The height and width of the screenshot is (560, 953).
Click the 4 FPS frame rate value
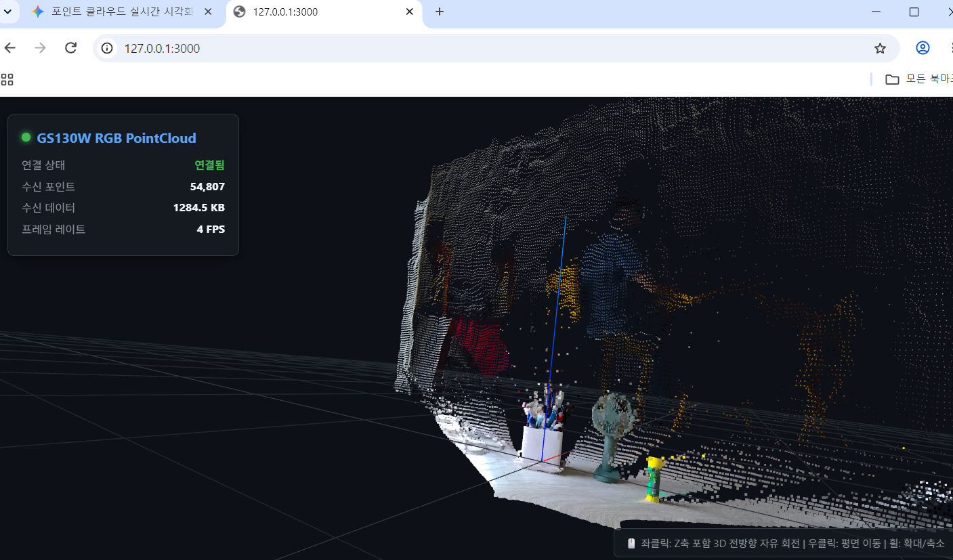coord(211,230)
